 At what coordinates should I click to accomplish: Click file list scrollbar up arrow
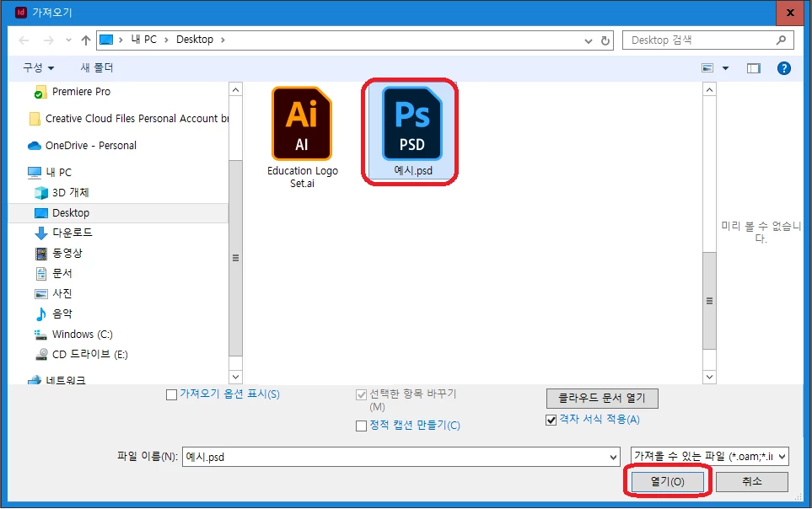point(709,89)
